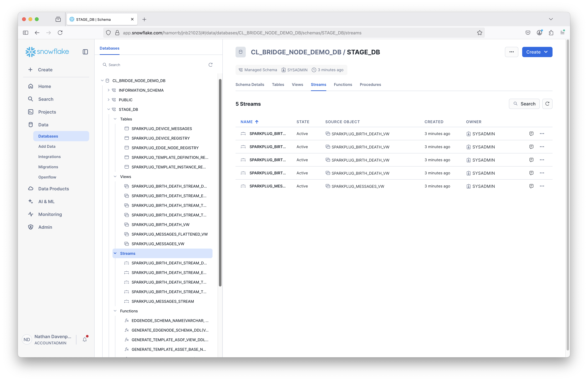Select the SPARKPLUG_DEVICE_REGISTRY table
Viewport: 588px width, 381px height.
point(160,138)
